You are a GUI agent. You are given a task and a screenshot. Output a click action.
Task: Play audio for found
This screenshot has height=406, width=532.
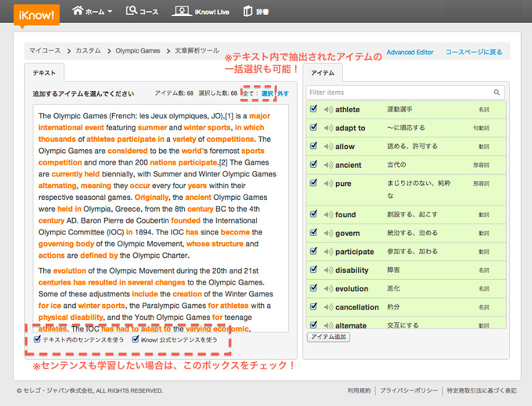click(328, 215)
